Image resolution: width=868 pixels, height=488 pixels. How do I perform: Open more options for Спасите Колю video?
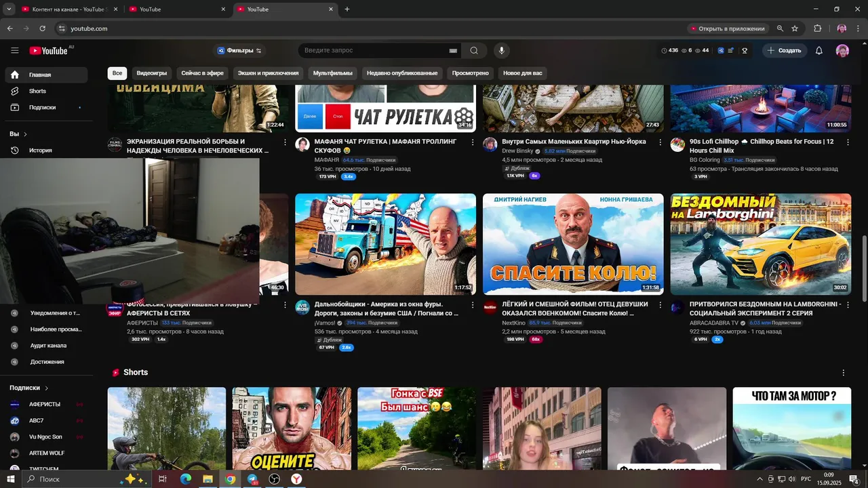(x=660, y=305)
